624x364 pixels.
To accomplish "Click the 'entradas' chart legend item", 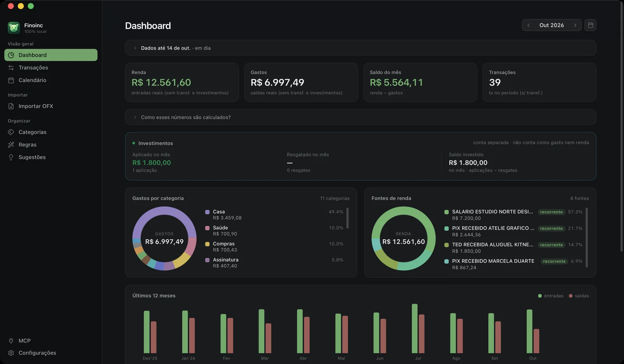I will point(551,296).
